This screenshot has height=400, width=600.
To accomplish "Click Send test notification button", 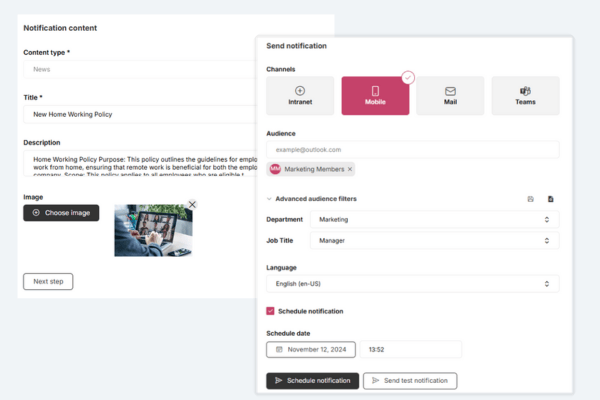I will coord(409,381).
